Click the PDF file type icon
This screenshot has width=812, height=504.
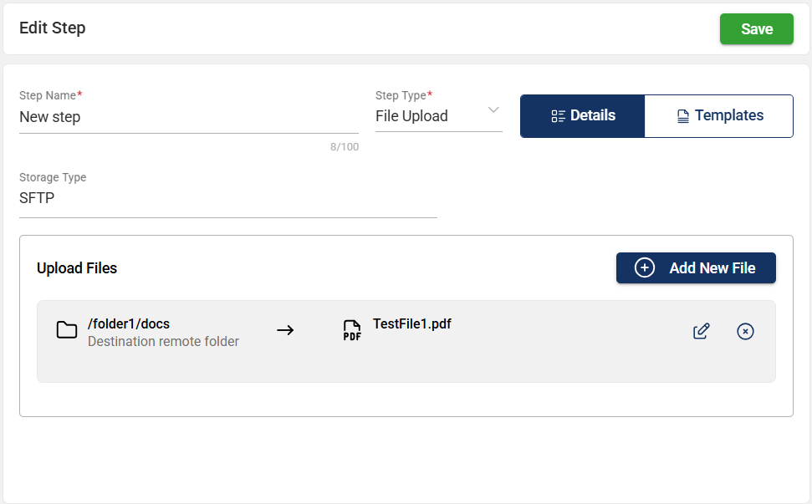pyautogui.click(x=352, y=331)
